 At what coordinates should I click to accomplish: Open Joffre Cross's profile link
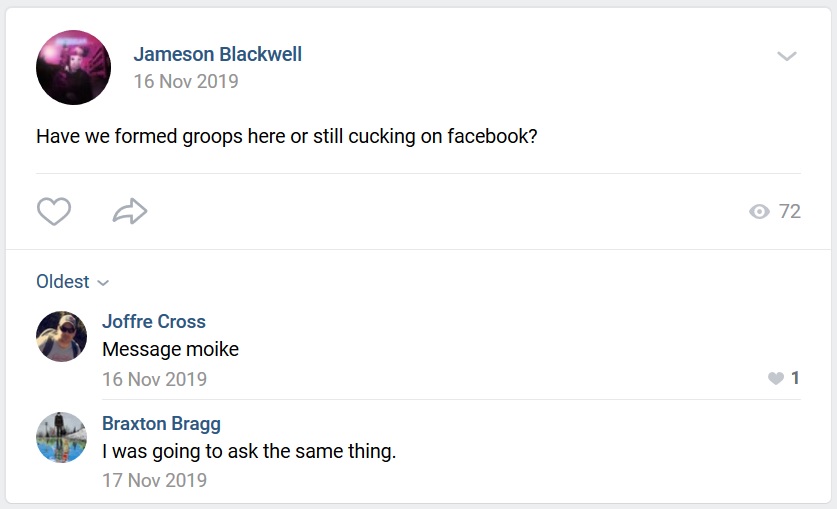pos(154,322)
